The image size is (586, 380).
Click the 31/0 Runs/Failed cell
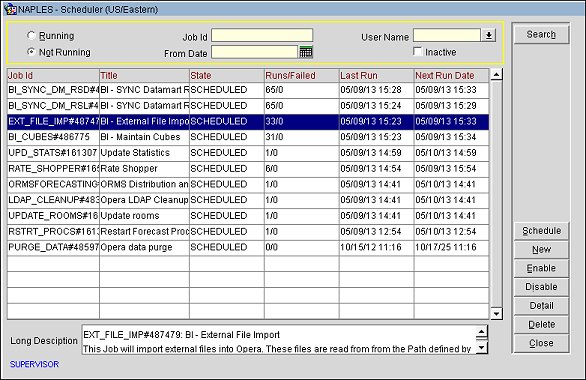(302, 137)
